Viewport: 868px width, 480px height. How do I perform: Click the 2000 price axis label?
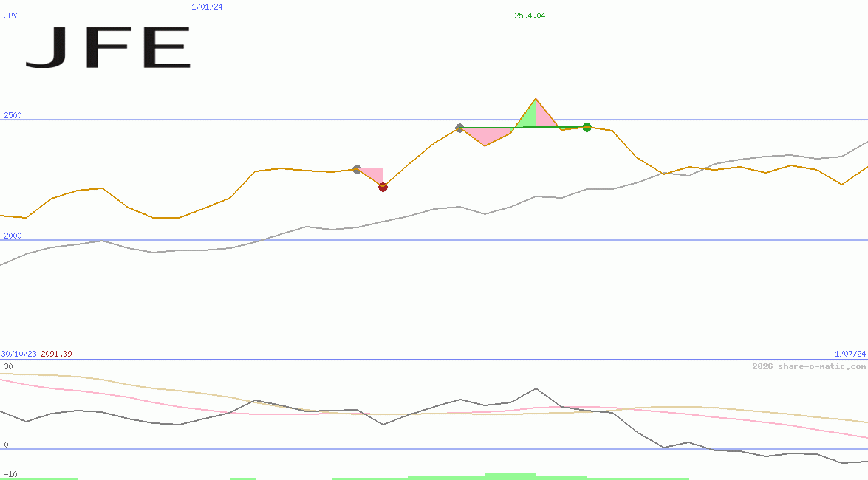(x=13, y=236)
